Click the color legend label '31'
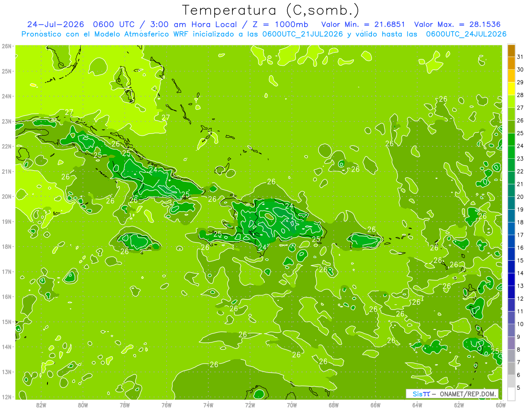 click(520, 57)
